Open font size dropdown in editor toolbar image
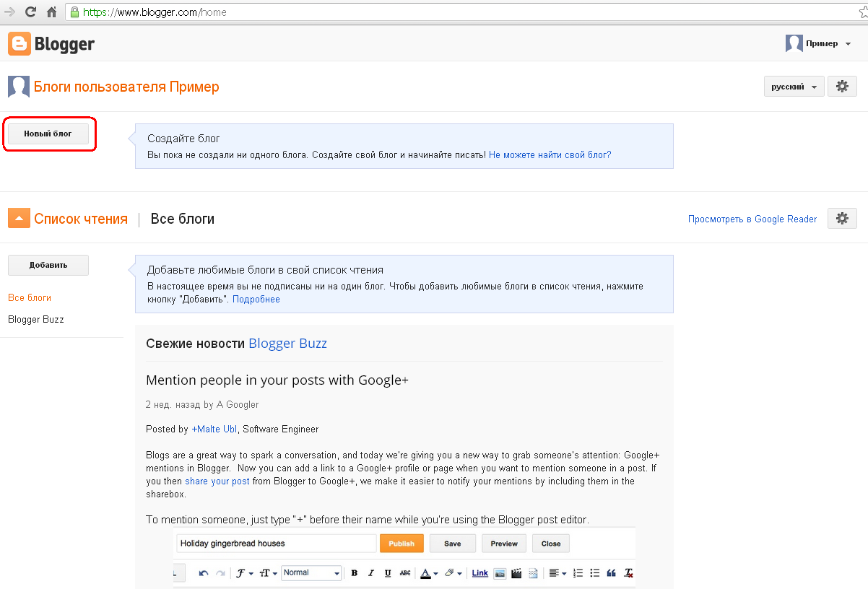Image resolution: width=868 pixels, height=589 pixels. pos(269,573)
